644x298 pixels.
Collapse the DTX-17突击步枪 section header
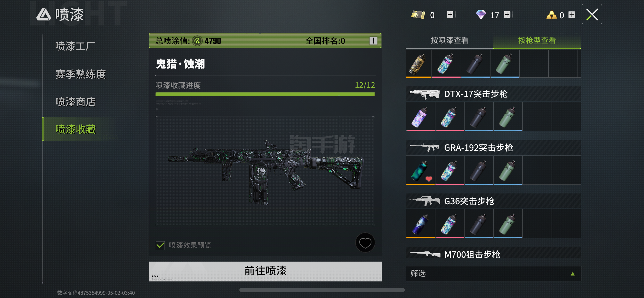pyautogui.click(x=493, y=94)
